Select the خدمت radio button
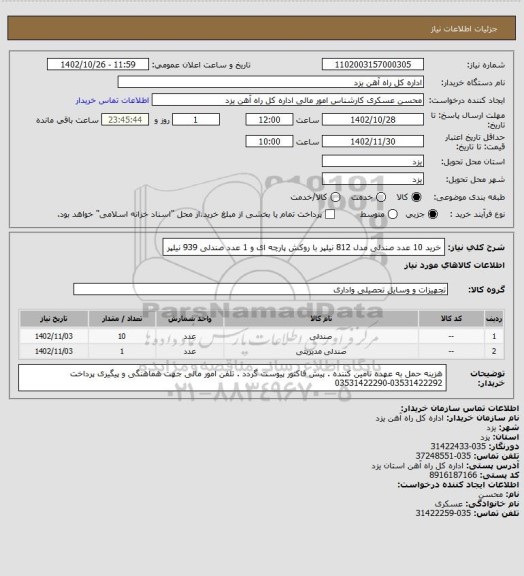The width and height of the screenshot is (524, 576). tap(381, 197)
